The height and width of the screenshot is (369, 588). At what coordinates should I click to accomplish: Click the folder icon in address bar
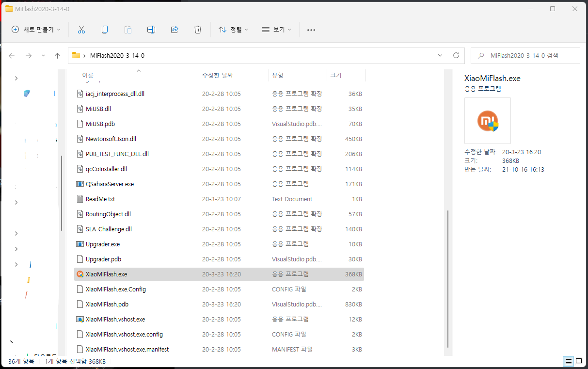[x=76, y=55]
